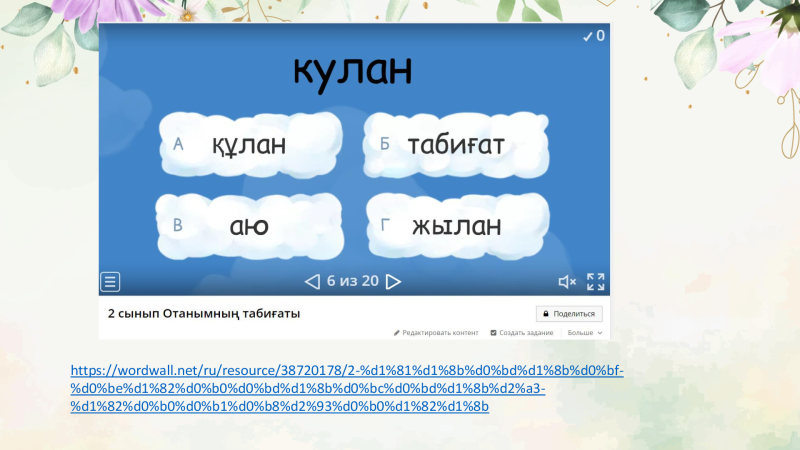800x450 pixels.
Task: Click the checkbox icon beside Создать задание
Action: point(493,333)
